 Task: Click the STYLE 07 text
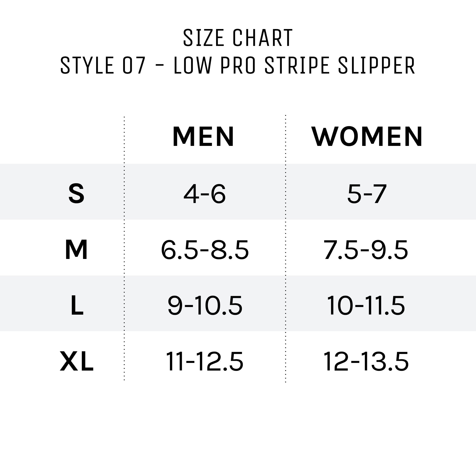pyautogui.click(x=103, y=65)
